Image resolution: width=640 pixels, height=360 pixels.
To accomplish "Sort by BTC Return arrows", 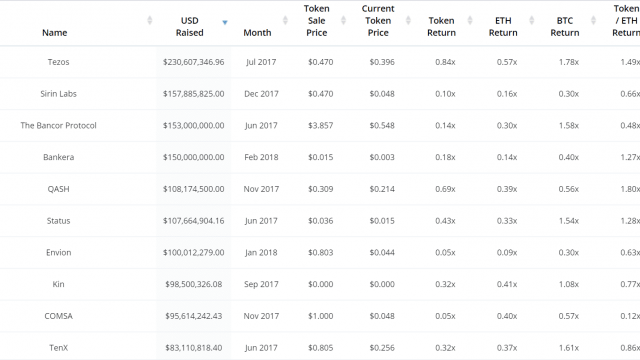I will (593, 20).
